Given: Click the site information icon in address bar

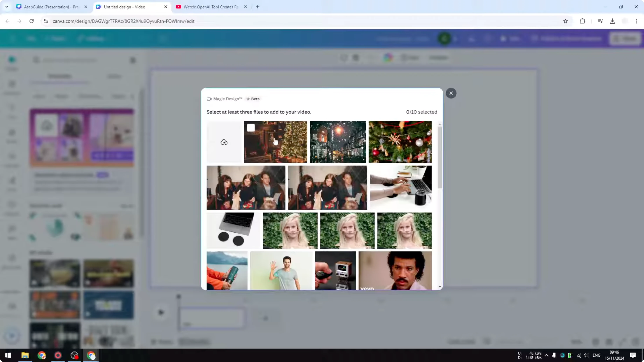Looking at the screenshot, I should coord(46,21).
